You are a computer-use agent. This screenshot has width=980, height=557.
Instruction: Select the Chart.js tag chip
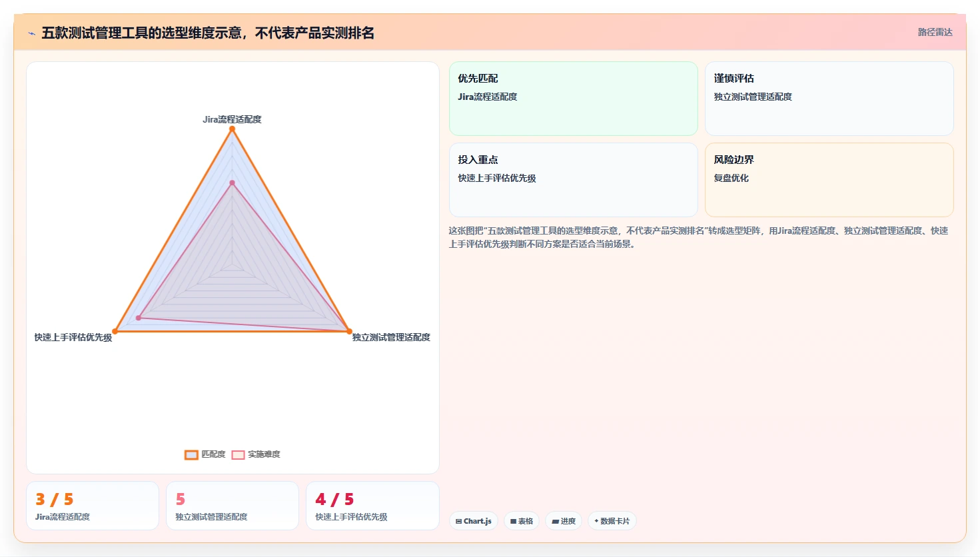[474, 521]
